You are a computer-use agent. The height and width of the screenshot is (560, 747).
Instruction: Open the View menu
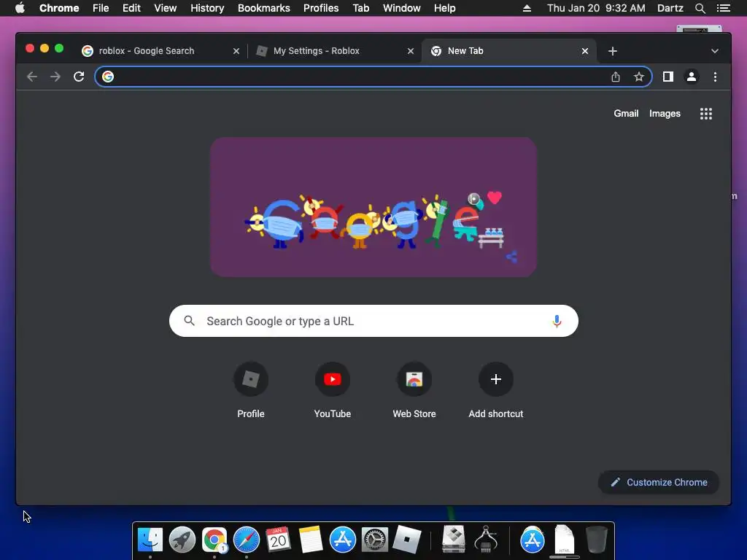[166, 8]
